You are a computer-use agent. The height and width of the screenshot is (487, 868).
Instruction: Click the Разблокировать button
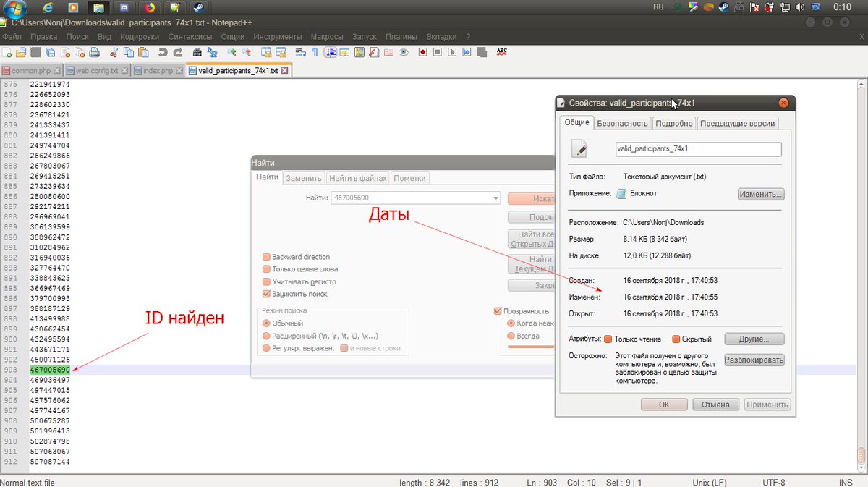(x=754, y=360)
